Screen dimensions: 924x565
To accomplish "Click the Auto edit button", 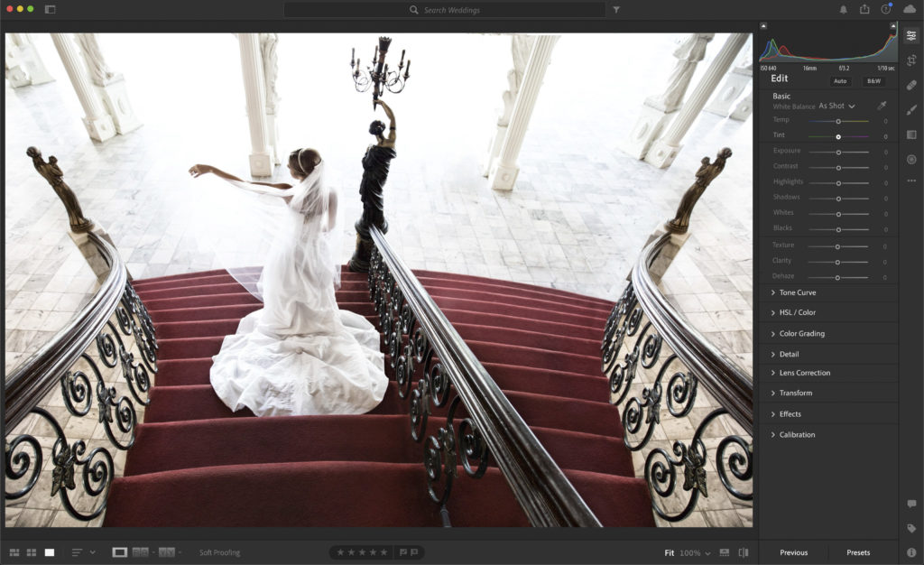I will click(x=840, y=81).
